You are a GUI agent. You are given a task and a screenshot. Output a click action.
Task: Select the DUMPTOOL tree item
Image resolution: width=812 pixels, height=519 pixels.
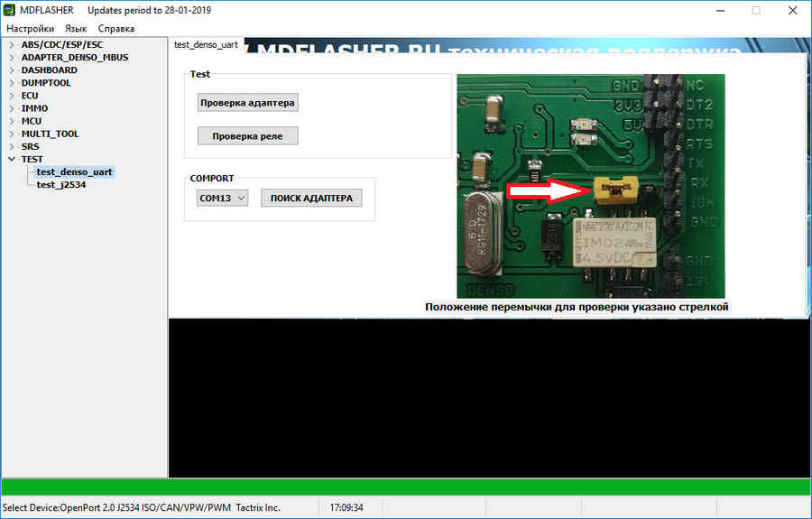pos(46,83)
